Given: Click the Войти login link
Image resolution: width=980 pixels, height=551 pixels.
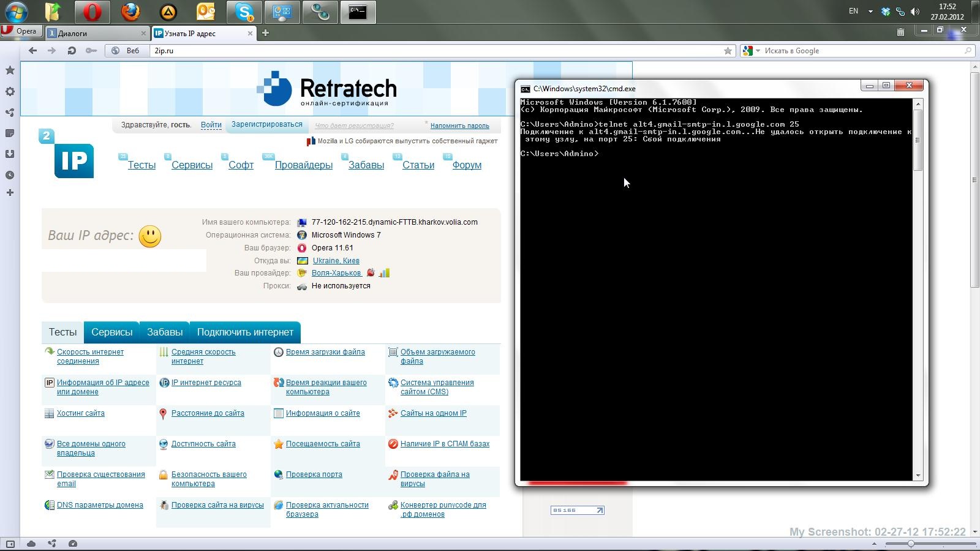Looking at the screenshot, I should tap(211, 125).
